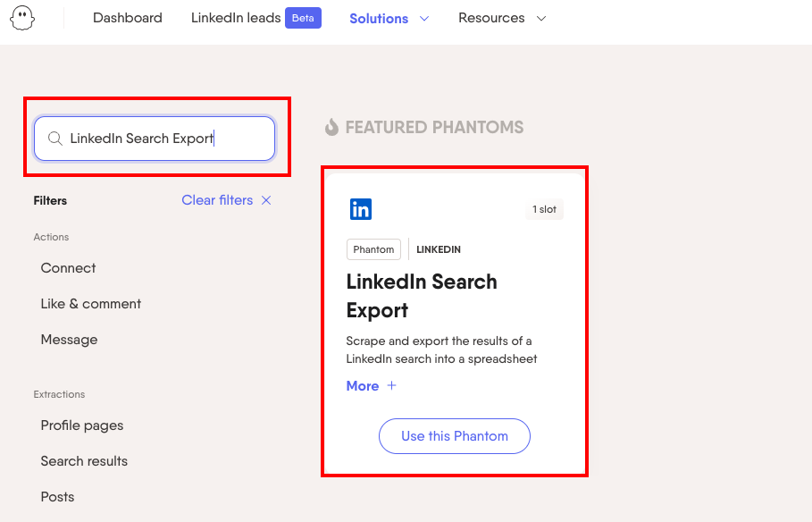Click the PhantomBuster ghost logo
Viewport: 812px width, 522px height.
tap(22, 19)
